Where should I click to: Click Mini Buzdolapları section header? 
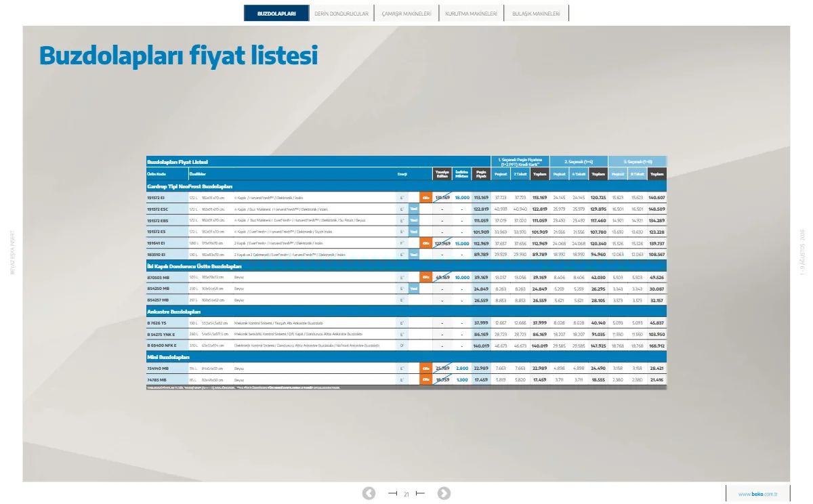pos(168,356)
